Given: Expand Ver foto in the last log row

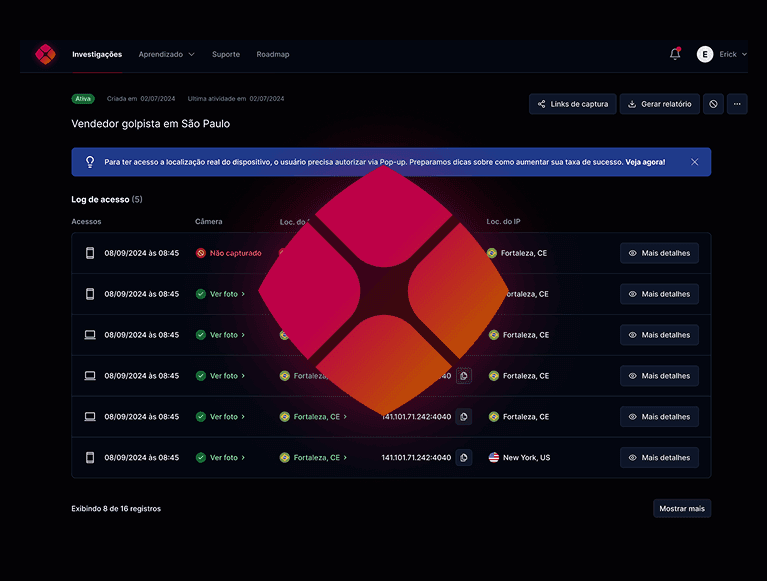Looking at the screenshot, I should coord(221,458).
